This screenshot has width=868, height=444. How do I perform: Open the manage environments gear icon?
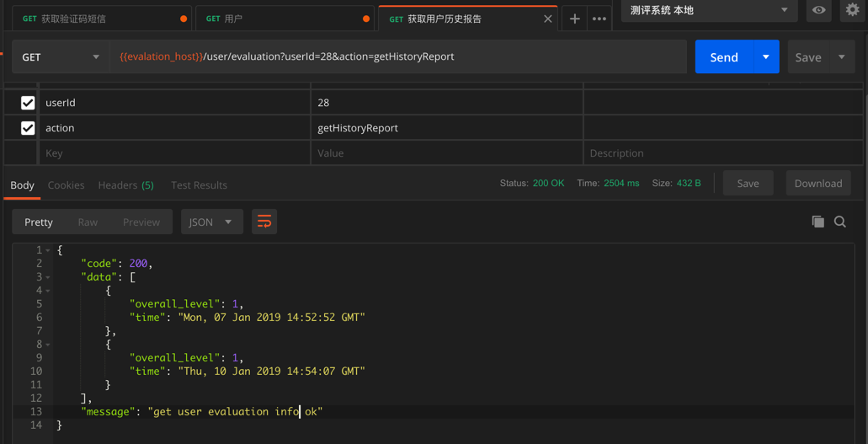tap(852, 10)
